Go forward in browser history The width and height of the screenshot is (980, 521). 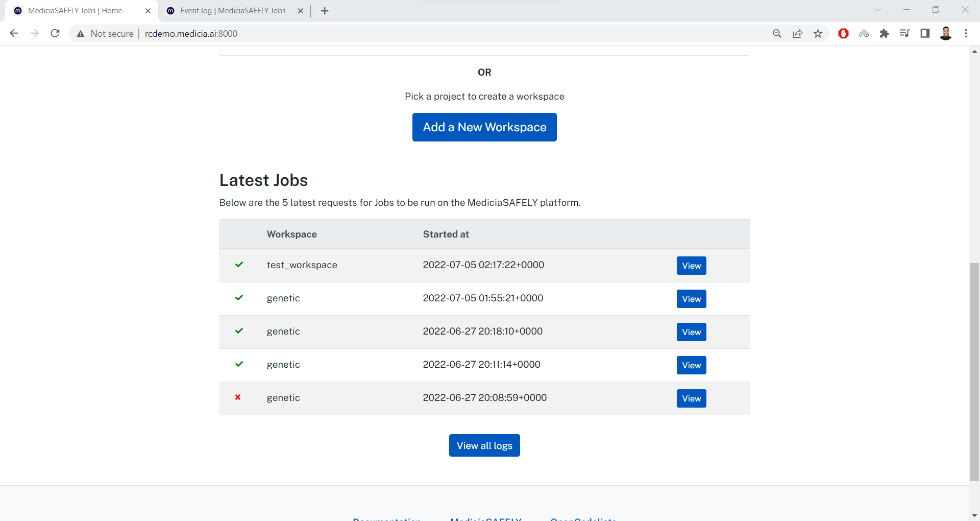pyautogui.click(x=34, y=33)
